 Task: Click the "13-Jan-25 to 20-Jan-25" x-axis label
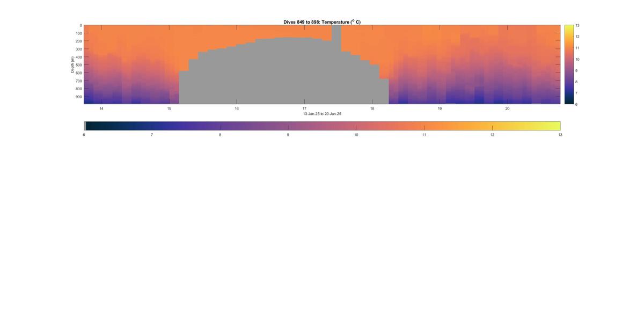[322, 114]
